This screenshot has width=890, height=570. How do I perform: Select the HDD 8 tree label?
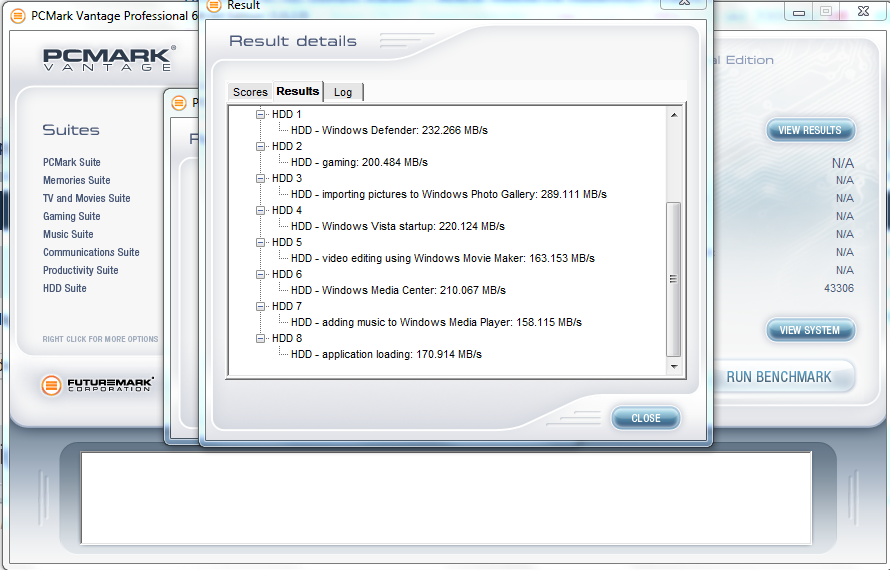point(287,338)
